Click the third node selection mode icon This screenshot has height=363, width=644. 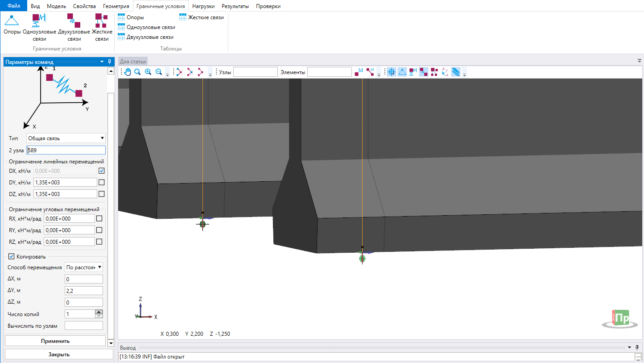click(201, 72)
